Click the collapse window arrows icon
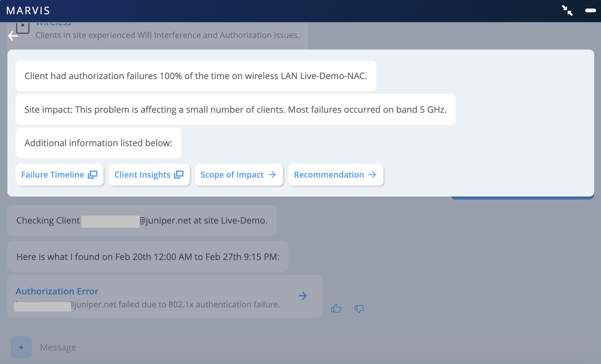The width and height of the screenshot is (601, 364). click(x=567, y=11)
